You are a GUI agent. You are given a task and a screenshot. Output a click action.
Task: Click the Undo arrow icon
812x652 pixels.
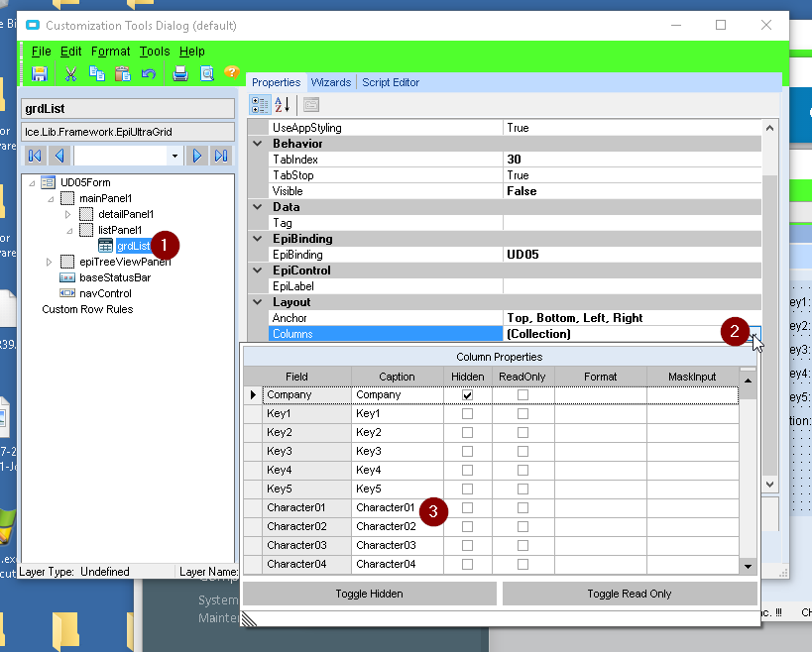(149, 73)
